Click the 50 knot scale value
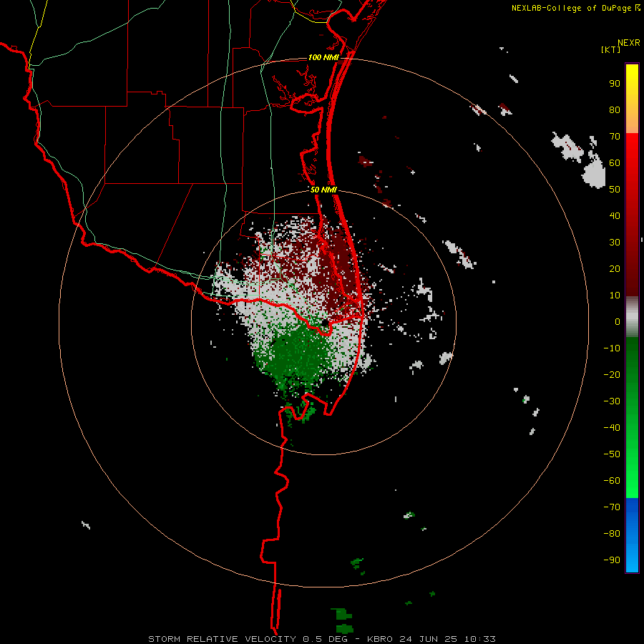This screenshot has height=644, width=644. point(615,190)
